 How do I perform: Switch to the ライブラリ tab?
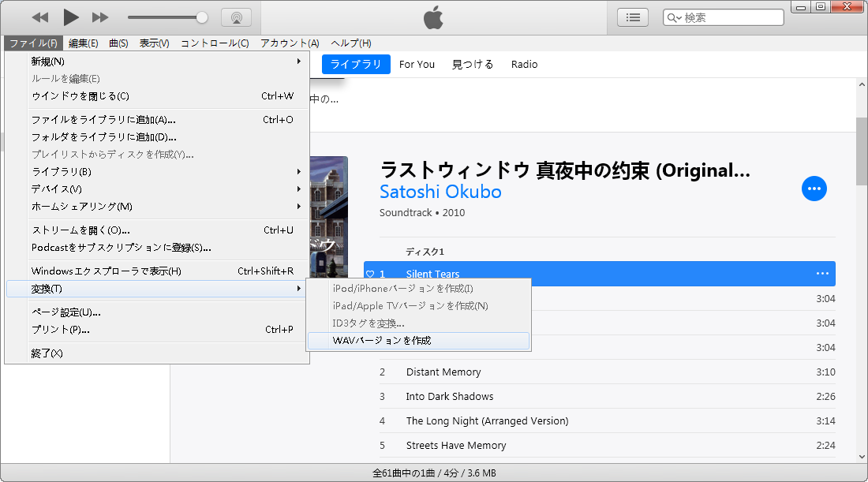356,64
